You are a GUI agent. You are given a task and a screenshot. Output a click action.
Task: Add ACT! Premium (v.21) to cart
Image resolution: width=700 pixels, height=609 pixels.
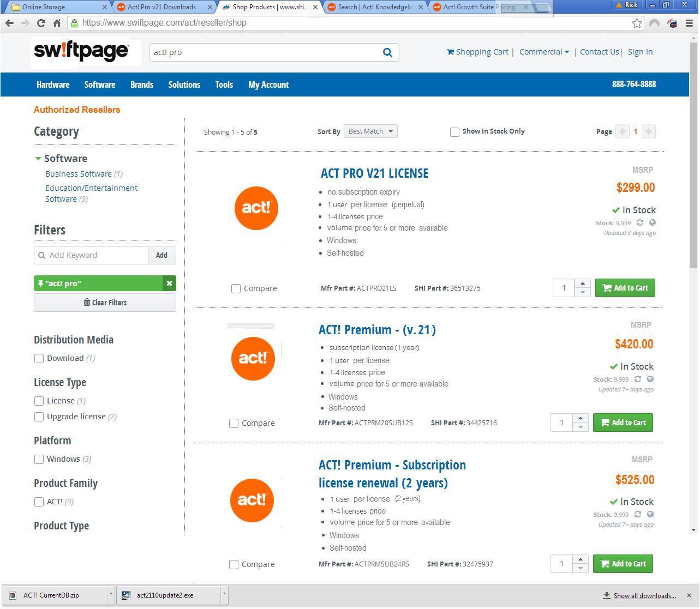tap(623, 423)
